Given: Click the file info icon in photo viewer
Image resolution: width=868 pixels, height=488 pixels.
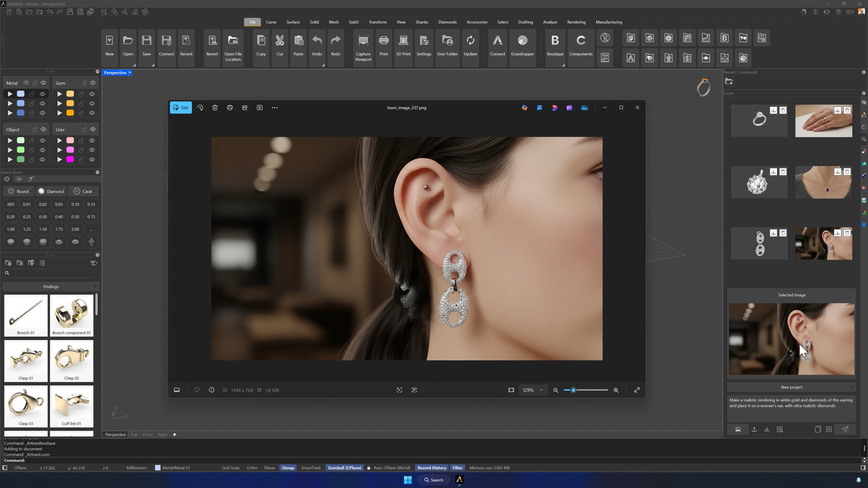Looking at the screenshot, I should [212, 390].
